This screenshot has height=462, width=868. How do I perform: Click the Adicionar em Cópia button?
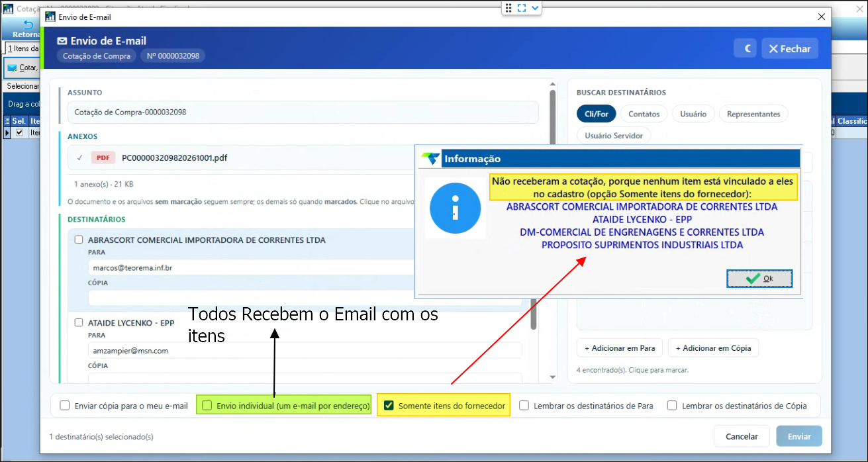tap(713, 347)
